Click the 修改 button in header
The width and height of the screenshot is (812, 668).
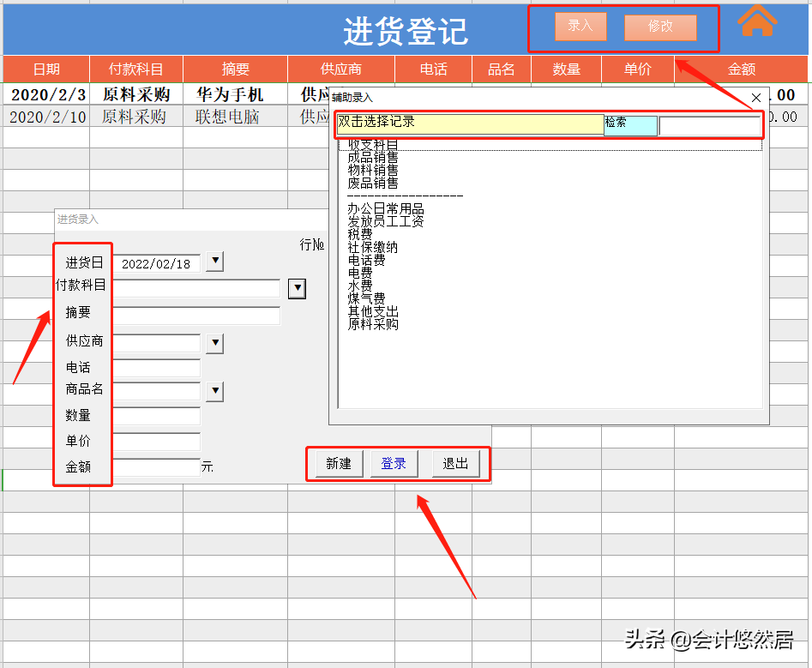[660, 27]
